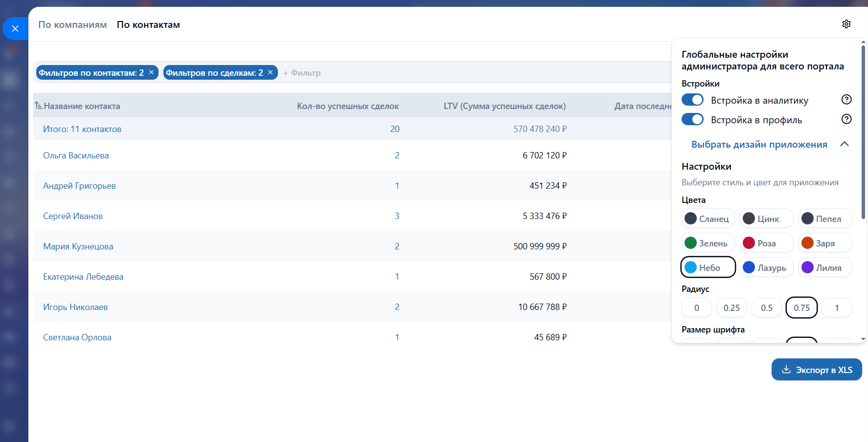868x442 pixels.
Task: Click help icon beside Встройка в профиль
Action: point(846,119)
